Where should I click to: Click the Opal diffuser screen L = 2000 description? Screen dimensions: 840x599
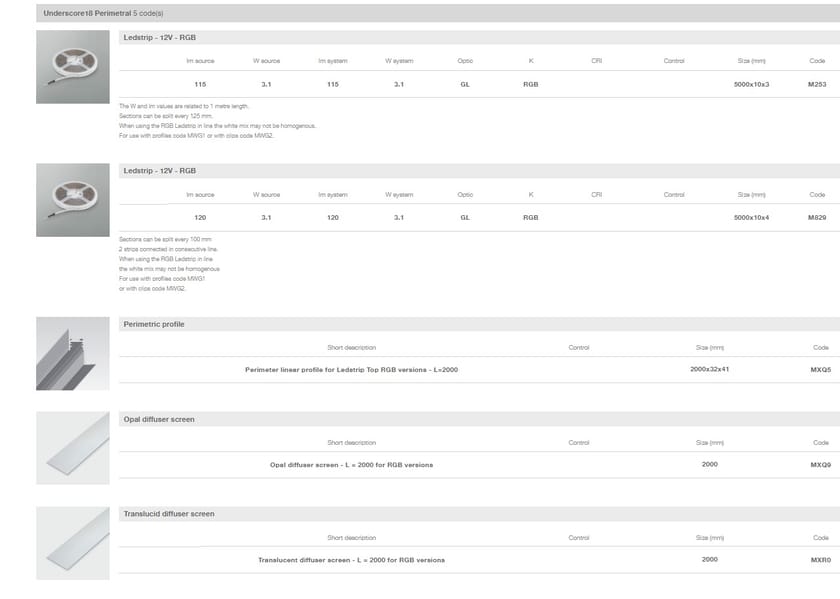point(351,465)
